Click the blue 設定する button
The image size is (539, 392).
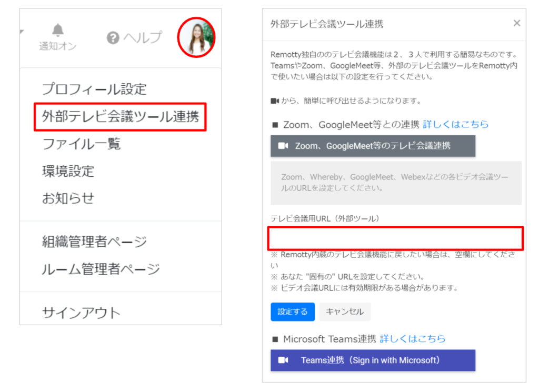click(293, 311)
